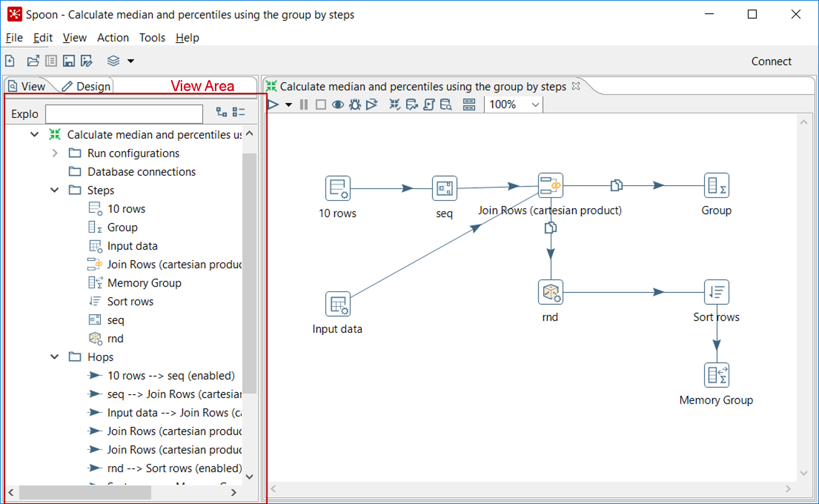Open the Tools menu
The image size is (819, 504).
point(152,38)
